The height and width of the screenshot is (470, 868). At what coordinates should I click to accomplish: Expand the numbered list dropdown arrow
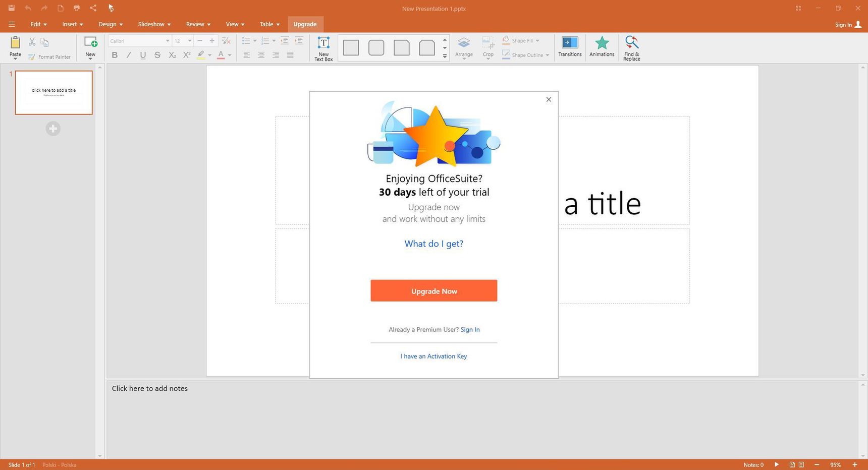coord(274,41)
